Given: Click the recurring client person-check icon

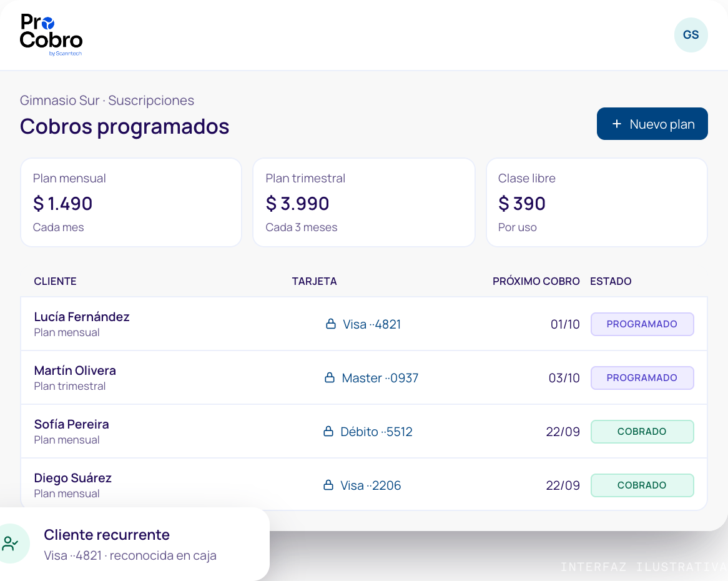Looking at the screenshot, I should coord(10,544).
